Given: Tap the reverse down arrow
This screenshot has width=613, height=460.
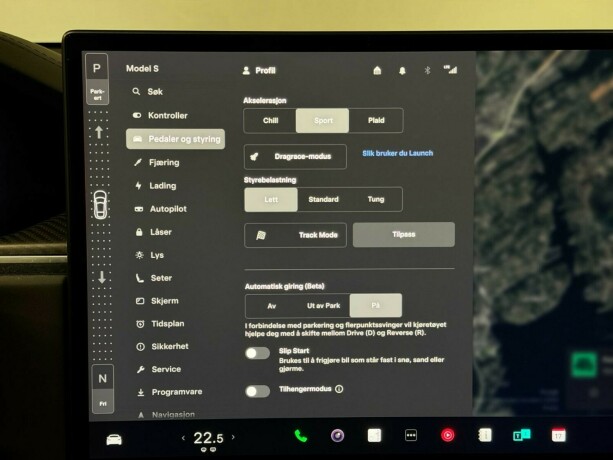Looking at the screenshot, I should click(102, 277).
